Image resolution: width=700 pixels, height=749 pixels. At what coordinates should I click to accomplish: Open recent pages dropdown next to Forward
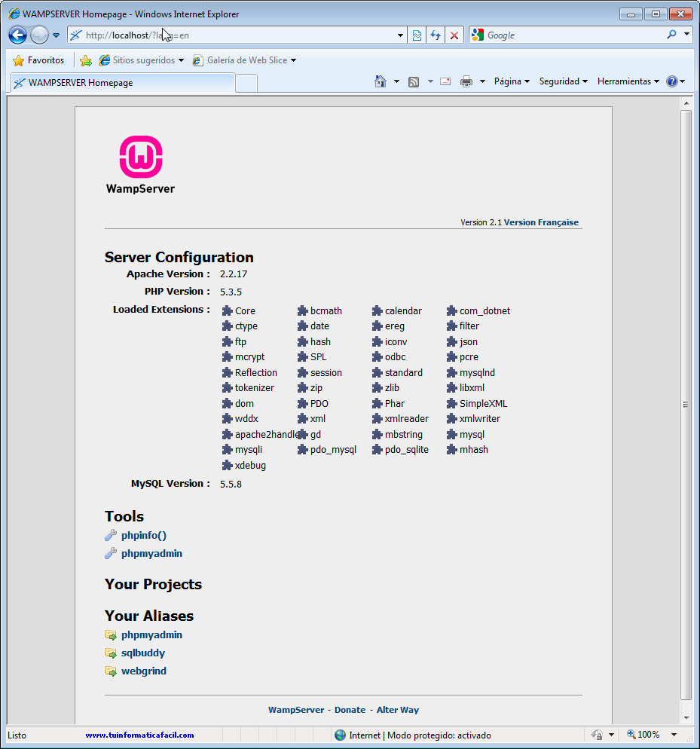56,35
